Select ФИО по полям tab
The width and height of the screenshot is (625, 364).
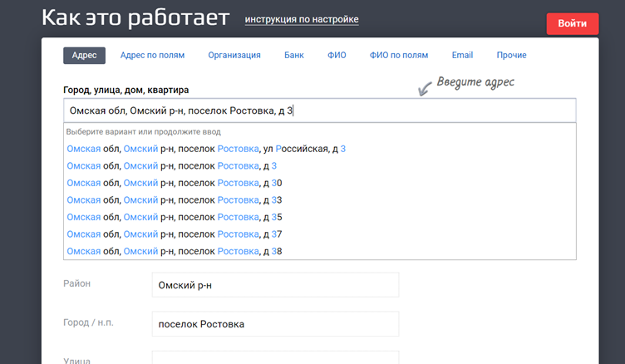pyautogui.click(x=399, y=56)
